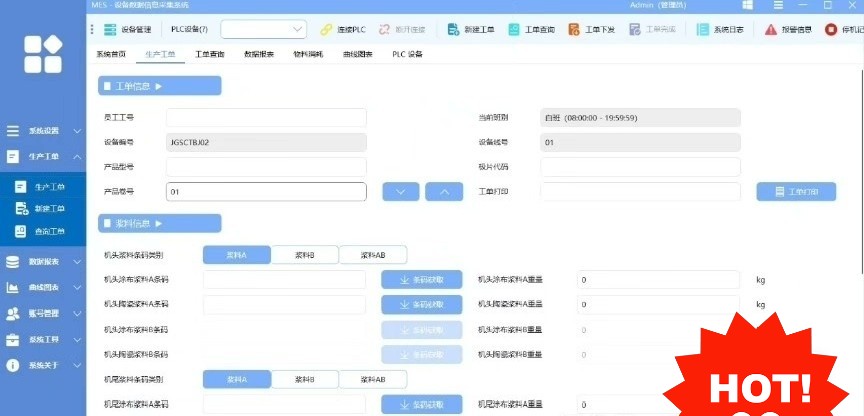Viewport: 864px width, 416px height.
Task: Click the 新建工单 icon in the sidebar
Action: (21, 208)
